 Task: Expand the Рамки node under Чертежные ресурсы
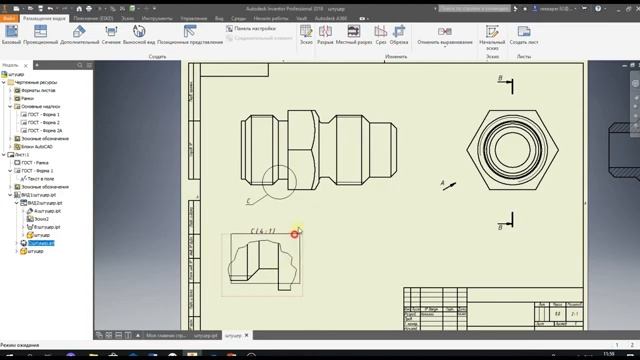10,98
